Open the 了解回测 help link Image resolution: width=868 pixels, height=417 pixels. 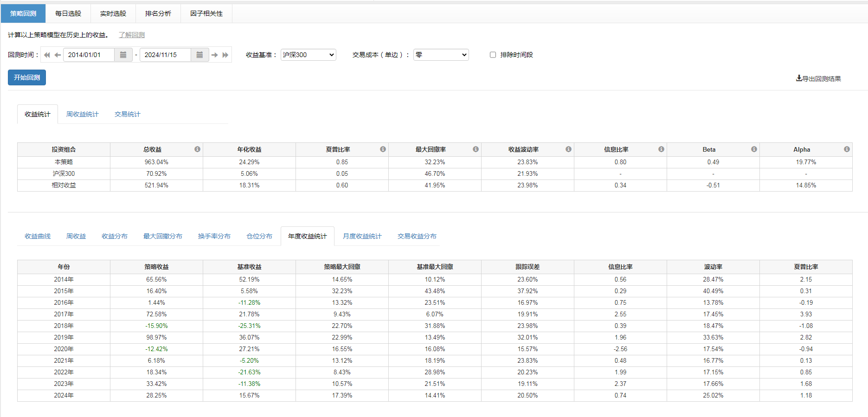(132, 35)
